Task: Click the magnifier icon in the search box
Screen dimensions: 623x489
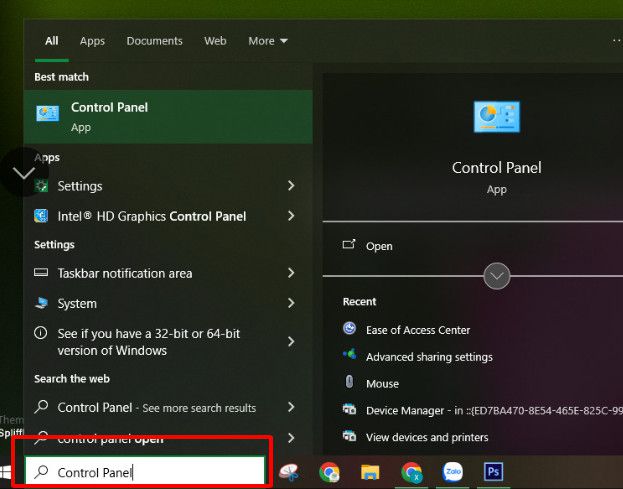Action: (41, 472)
